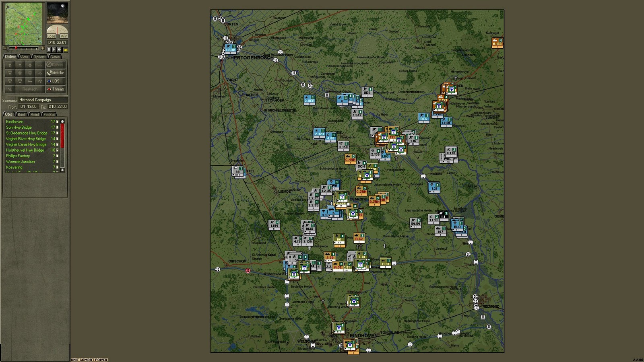This screenshot has height=362, width=644.
Task: Select the blue 2.HER unit counter
Action: coord(309,99)
